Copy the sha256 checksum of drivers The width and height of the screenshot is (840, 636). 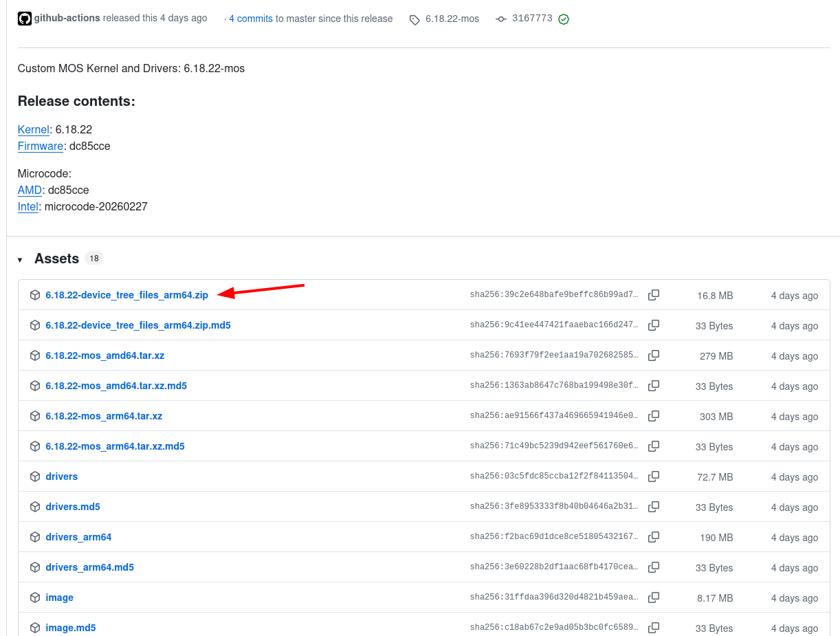click(653, 476)
